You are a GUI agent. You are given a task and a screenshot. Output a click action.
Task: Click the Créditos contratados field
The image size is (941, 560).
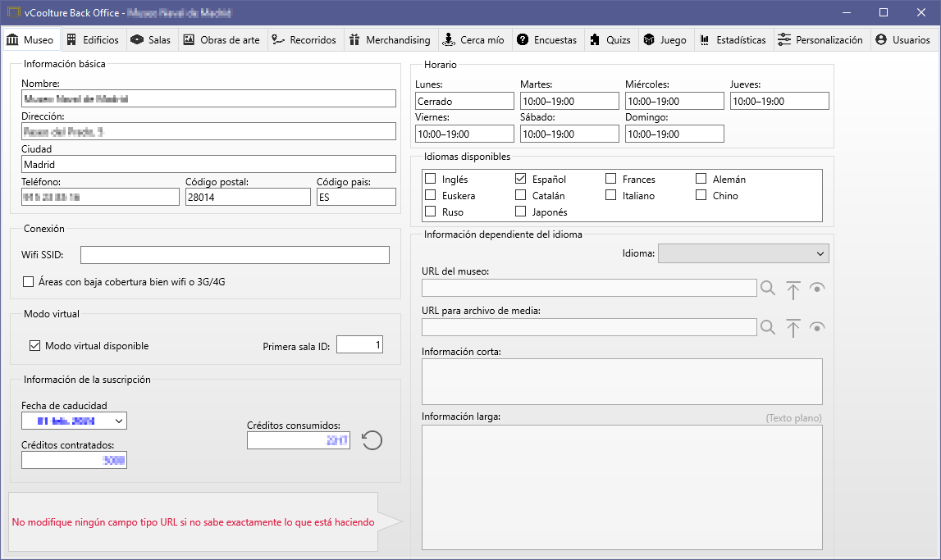pos(74,460)
